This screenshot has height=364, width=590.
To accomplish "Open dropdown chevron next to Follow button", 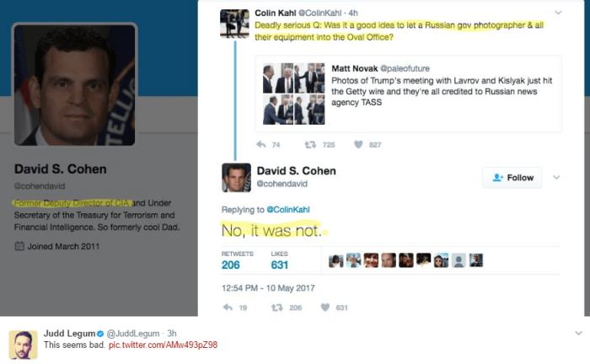I will [x=556, y=177].
